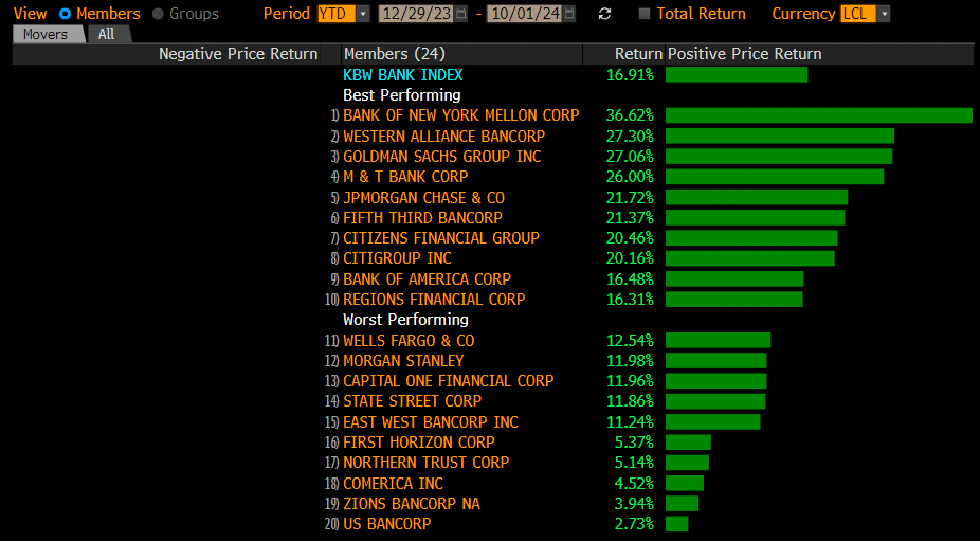Open MORGAN STANLEY
Screen dimensions: 980x541
pos(403,361)
